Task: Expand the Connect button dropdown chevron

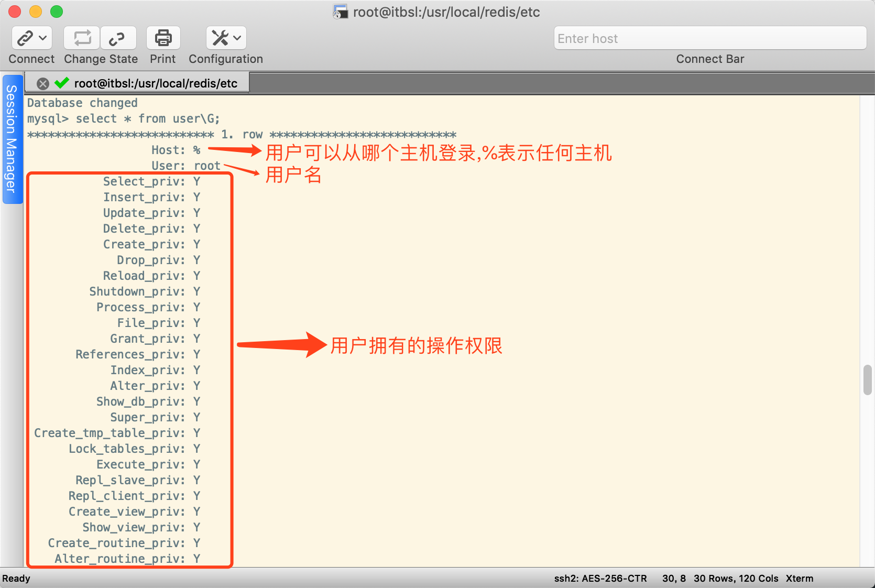Action: pos(42,38)
